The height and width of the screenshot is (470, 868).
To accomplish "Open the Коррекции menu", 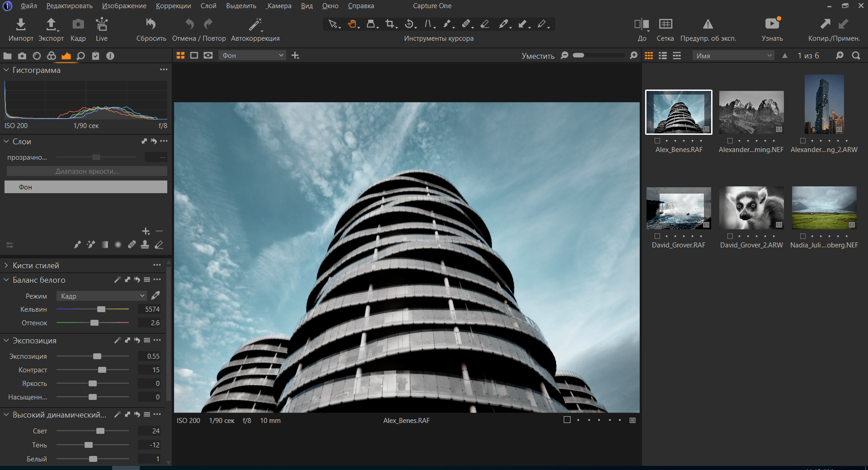I will coord(173,6).
